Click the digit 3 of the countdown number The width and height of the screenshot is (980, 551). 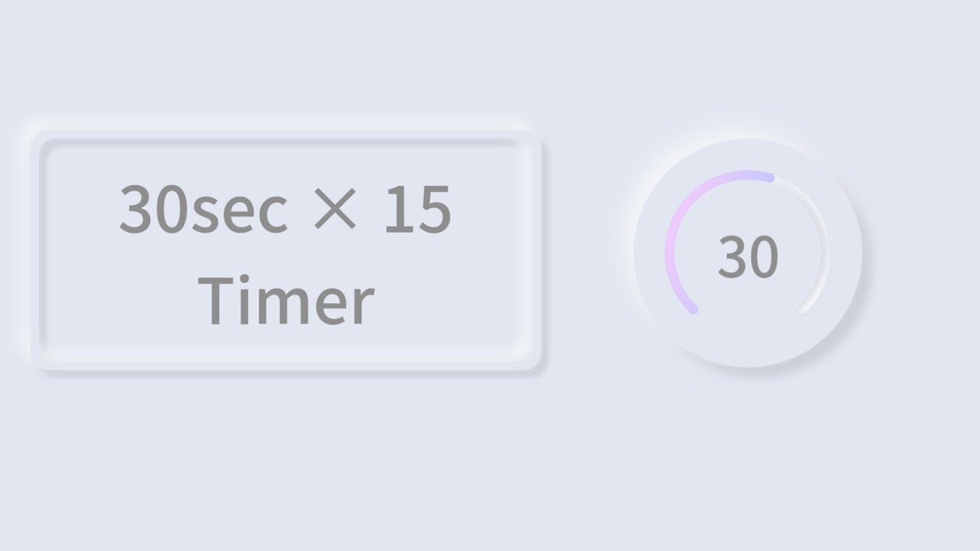[732, 257]
